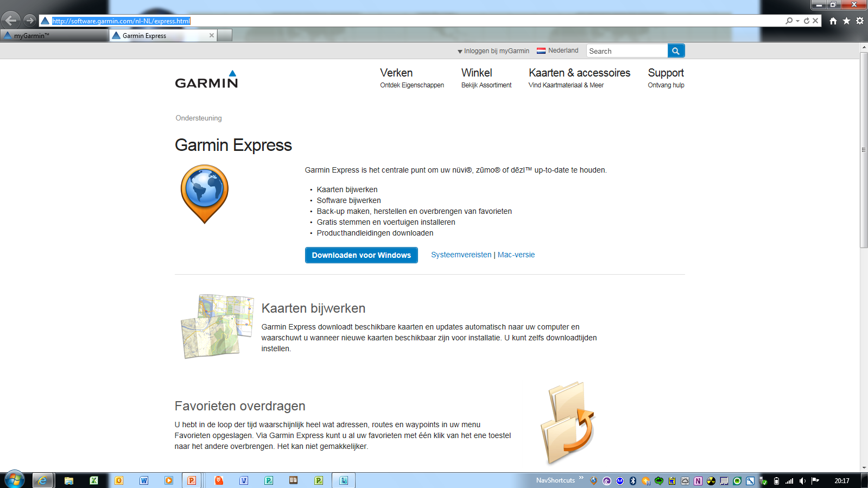
Task: Launch Outlook from the taskbar
Action: pyautogui.click(x=119, y=480)
